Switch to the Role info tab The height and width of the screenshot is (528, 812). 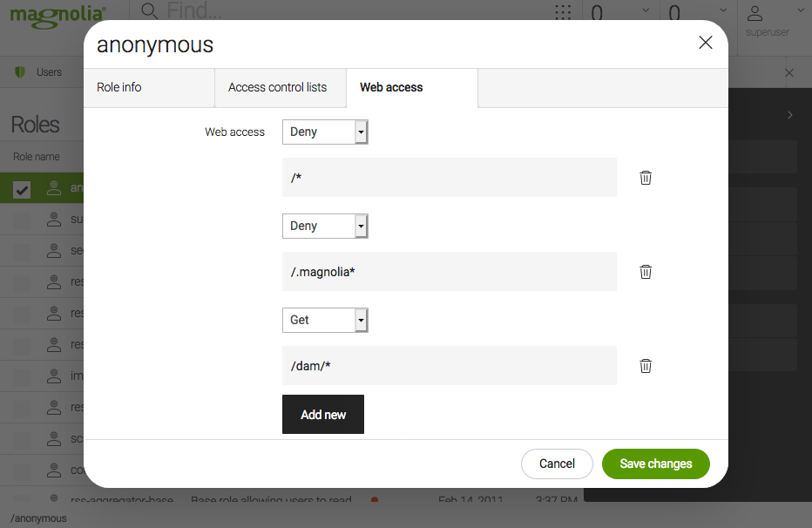149,87
